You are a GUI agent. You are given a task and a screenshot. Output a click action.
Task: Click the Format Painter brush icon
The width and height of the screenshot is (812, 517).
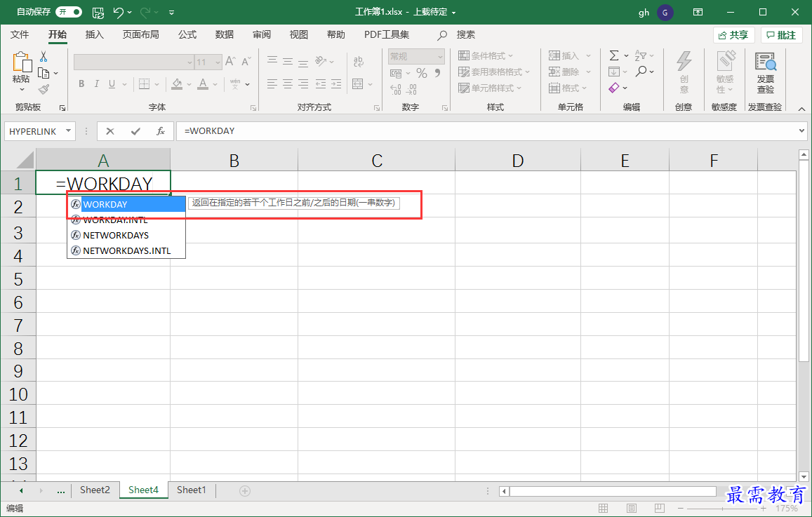(44, 90)
